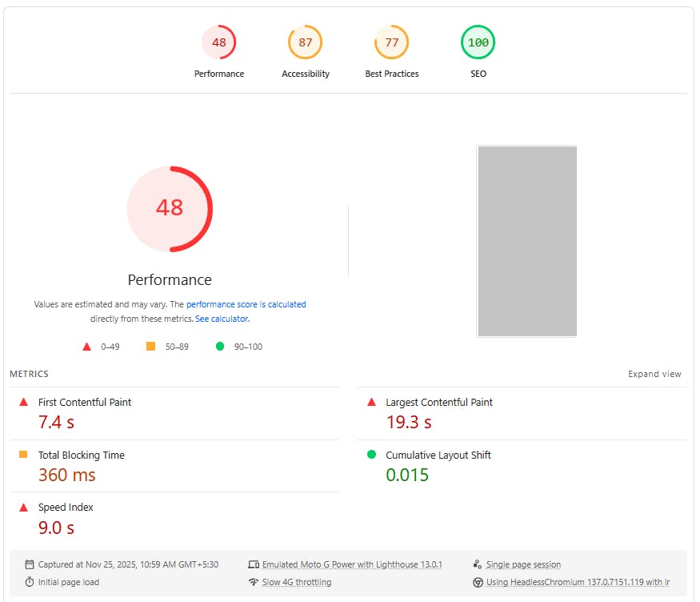The height and width of the screenshot is (602, 700).
Task: Click the phone icon beside Emulated Moto G Power
Action: [x=254, y=564]
